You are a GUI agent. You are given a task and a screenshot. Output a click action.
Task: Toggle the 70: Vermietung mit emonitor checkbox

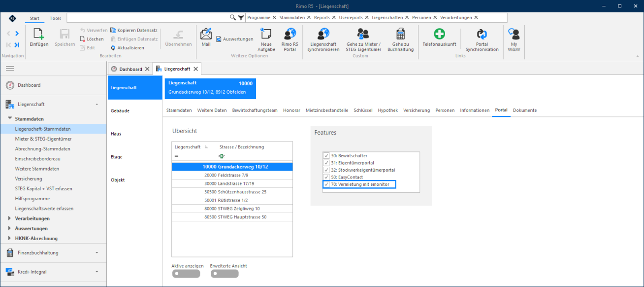click(x=326, y=184)
